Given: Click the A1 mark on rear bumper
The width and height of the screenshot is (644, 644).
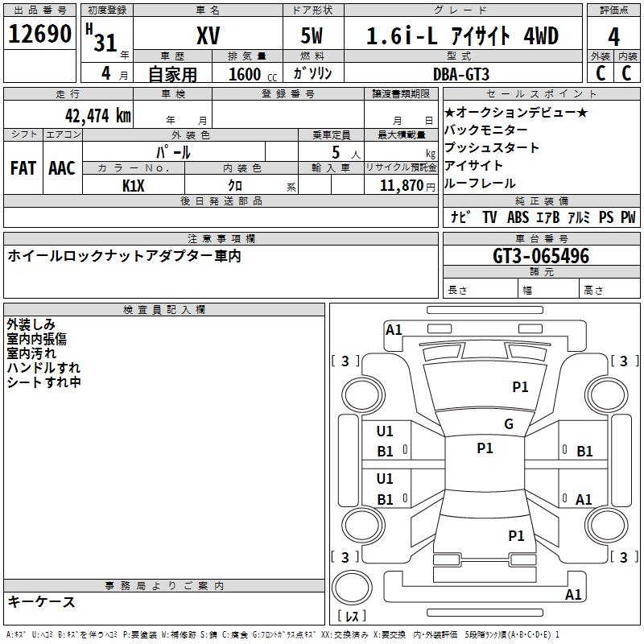Looking at the screenshot, I should point(573,594).
